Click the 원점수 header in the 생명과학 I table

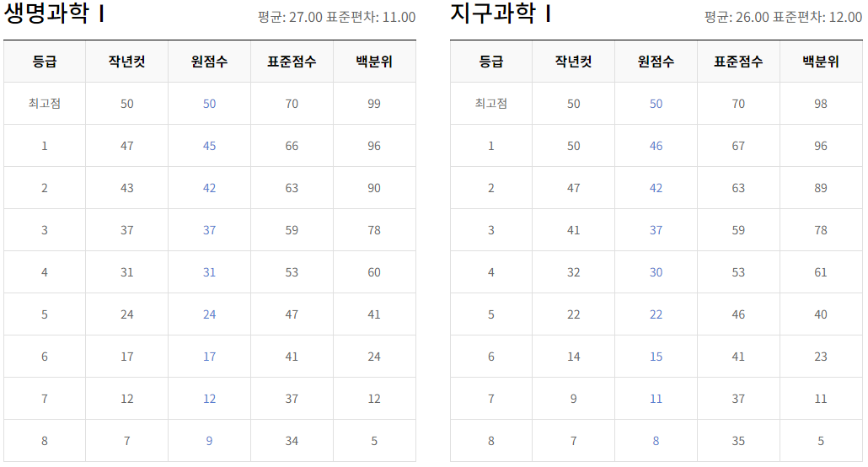[209, 62]
